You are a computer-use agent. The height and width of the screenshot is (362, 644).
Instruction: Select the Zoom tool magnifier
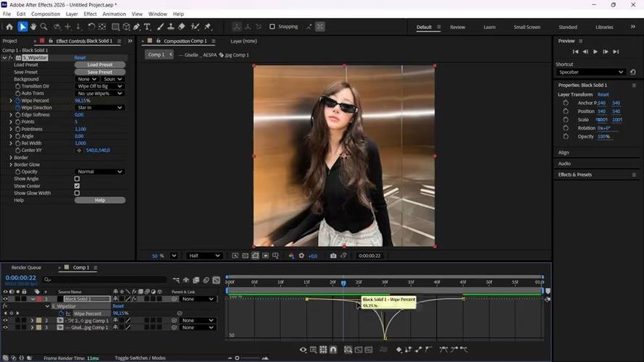coord(43,27)
